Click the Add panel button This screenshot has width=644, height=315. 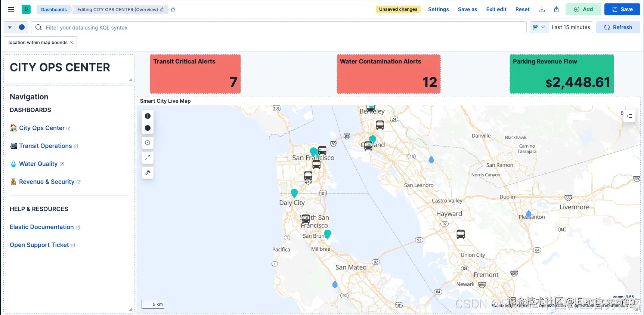(x=583, y=9)
